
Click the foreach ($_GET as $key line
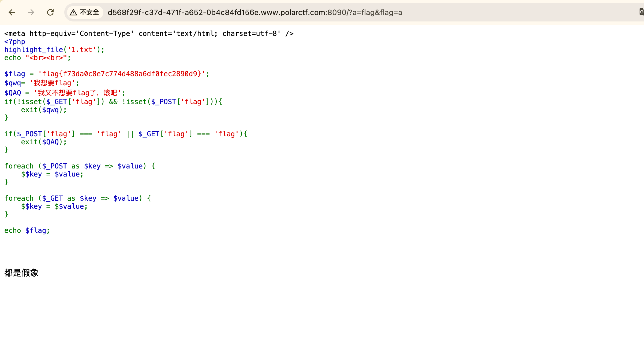coord(78,198)
